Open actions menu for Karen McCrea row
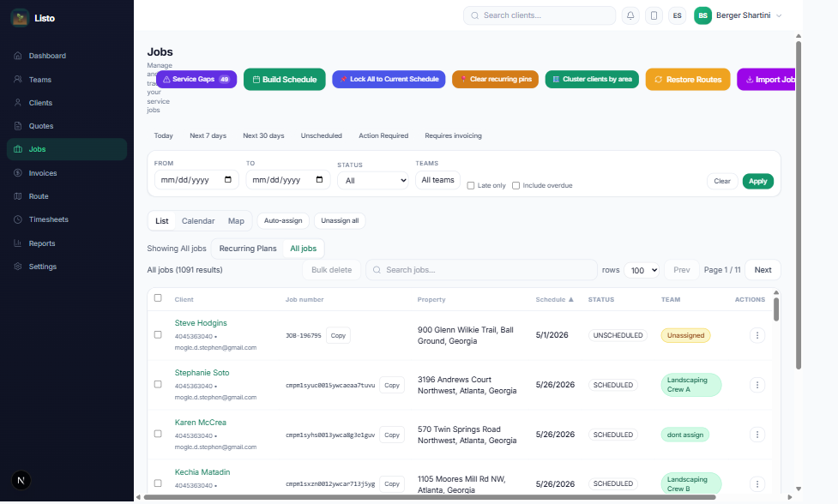This screenshot has height=504, width=838. (x=757, y=435)
